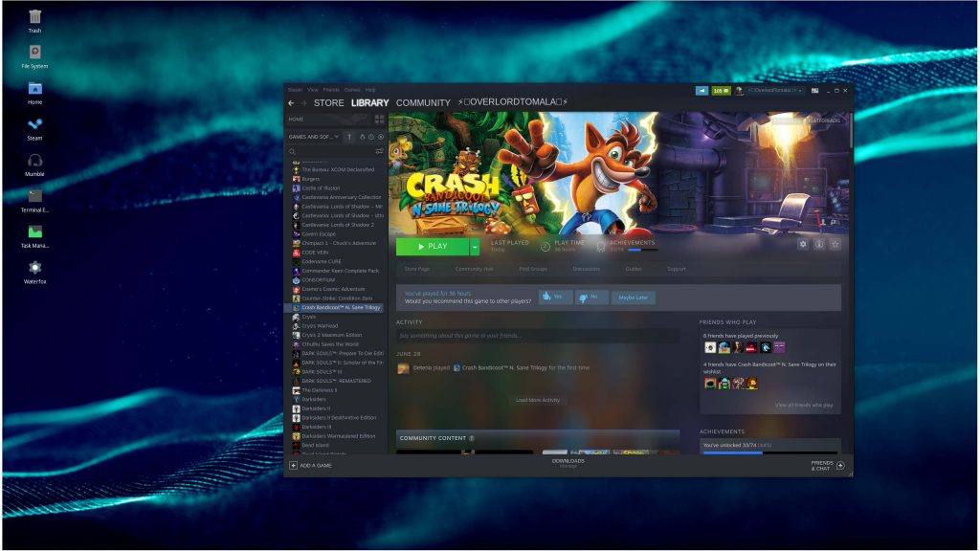Open game settings gear icon
The width and height of the screenshot is (980, 551).
tap(802, 245)
